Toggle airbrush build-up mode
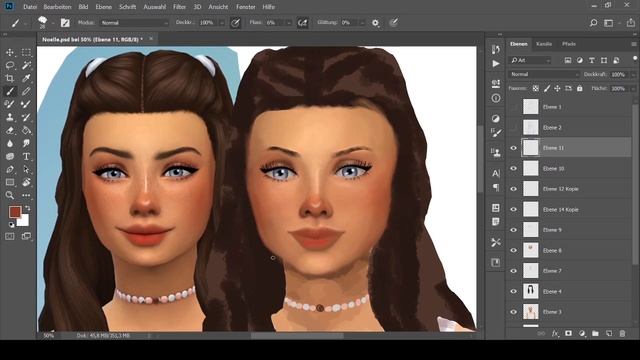The width and height of the screenshot is (640, 360). (302, 23)
